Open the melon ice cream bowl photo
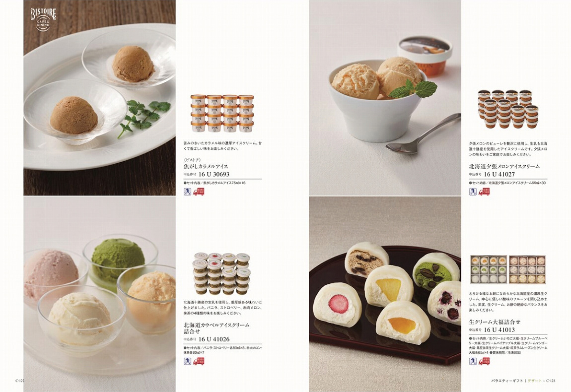Screen dimensions: 571x392 point(385,98)
